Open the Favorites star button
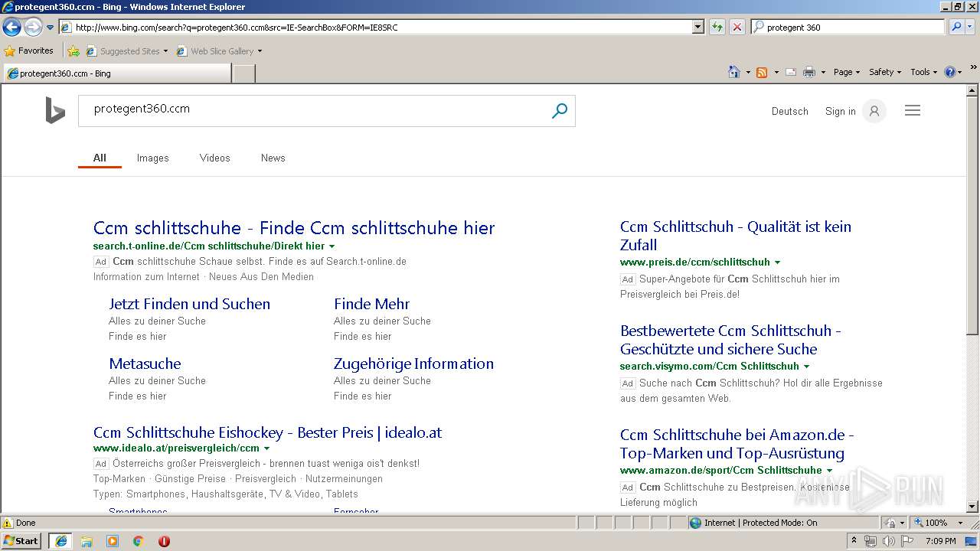The image size is (980, 551). click(x=28, y=51)
